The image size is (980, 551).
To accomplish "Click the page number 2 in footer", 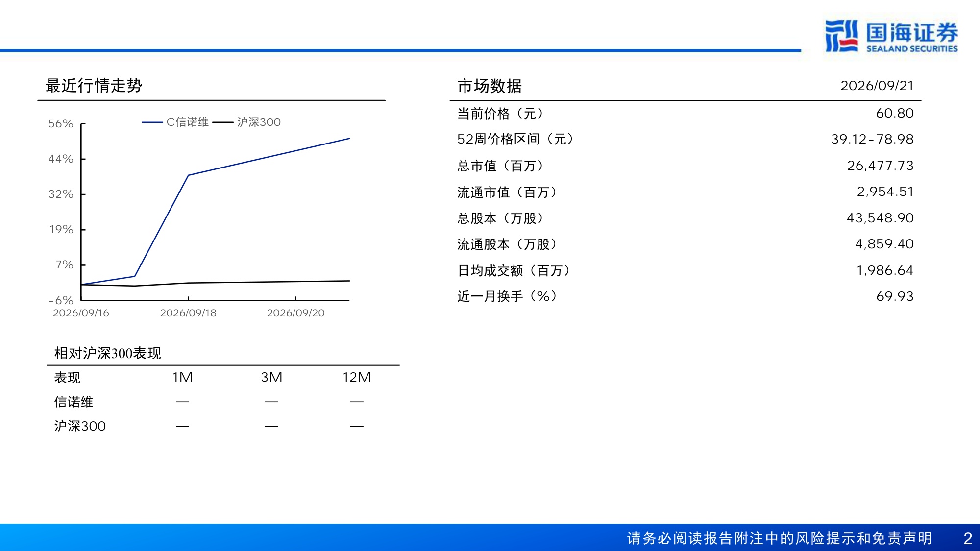I will coord(967,539).
